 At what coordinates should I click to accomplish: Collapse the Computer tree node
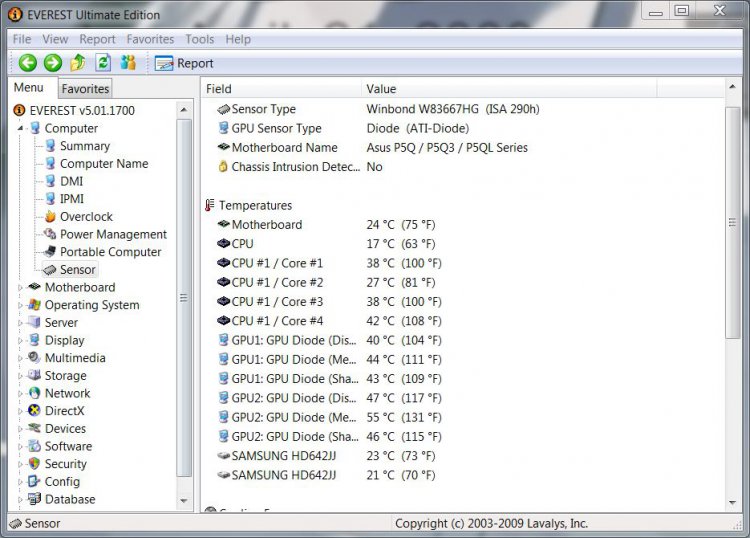click(20, 128)
